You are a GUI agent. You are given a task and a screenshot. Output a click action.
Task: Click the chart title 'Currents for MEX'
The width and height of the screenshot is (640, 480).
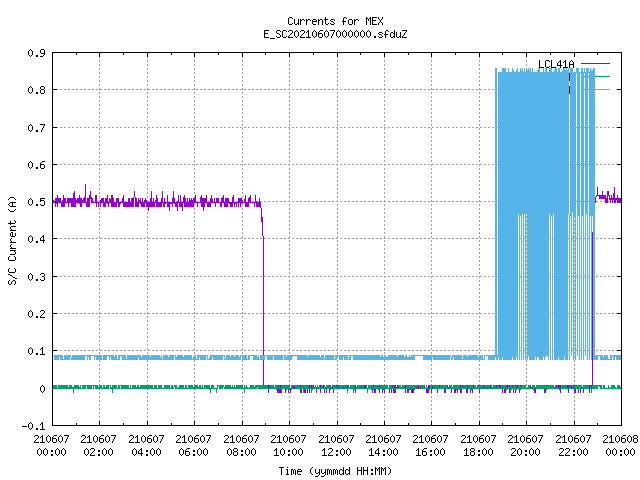click(335, 21)
